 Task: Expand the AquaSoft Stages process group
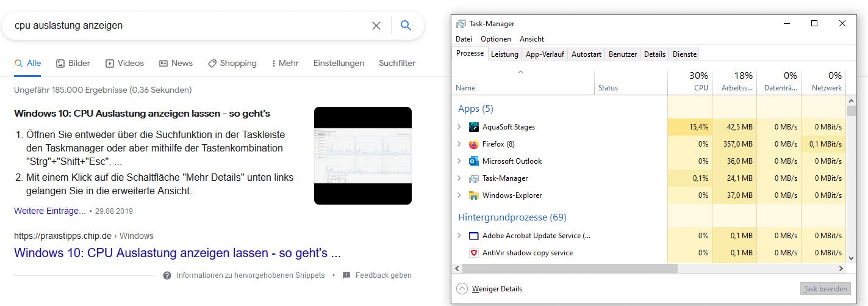(x=459, y=127)
